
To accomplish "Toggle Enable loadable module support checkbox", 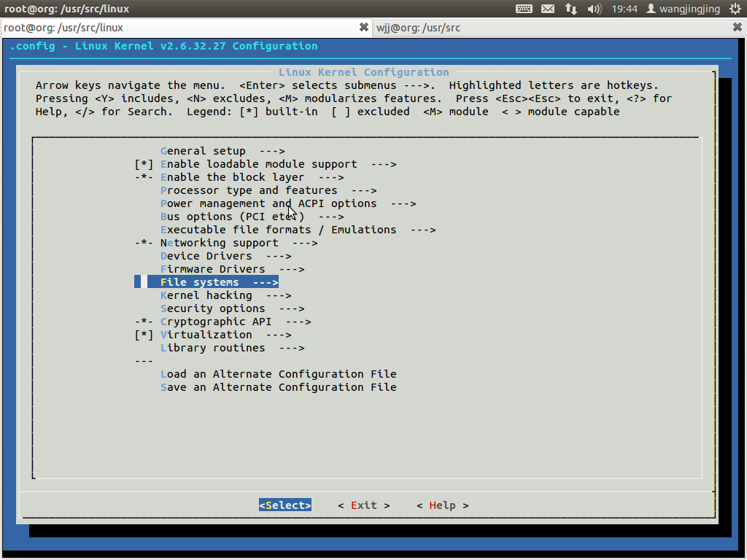I will pos(144,164).
